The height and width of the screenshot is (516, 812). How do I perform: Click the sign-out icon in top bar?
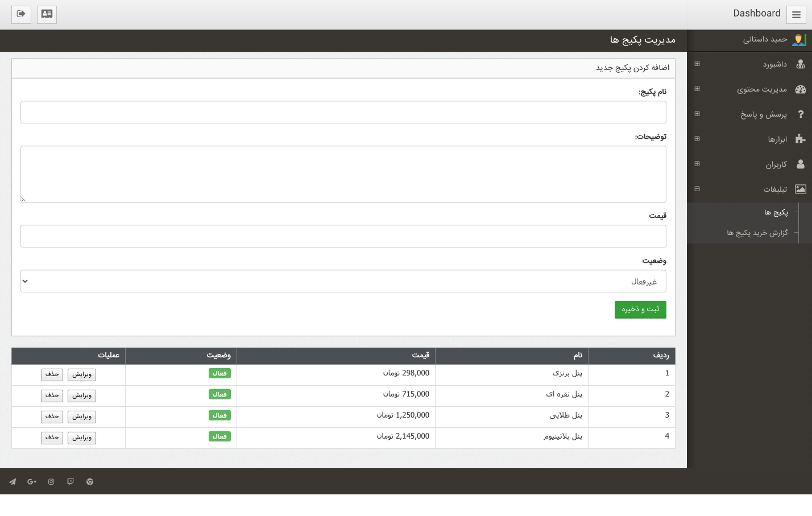21,14
